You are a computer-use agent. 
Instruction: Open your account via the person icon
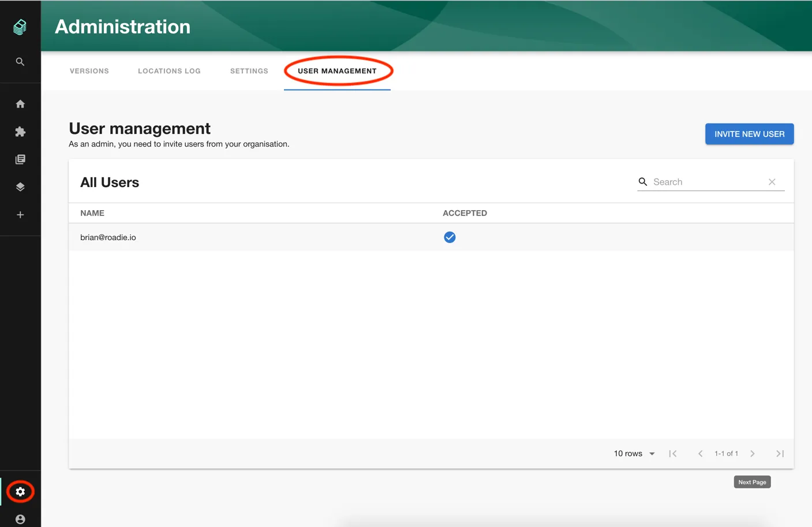20,519
